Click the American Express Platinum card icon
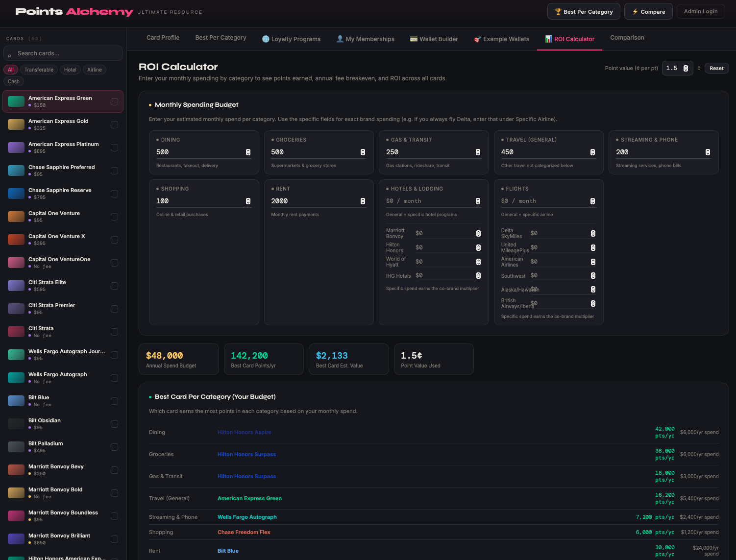736x560 pixels. (16, 147)
